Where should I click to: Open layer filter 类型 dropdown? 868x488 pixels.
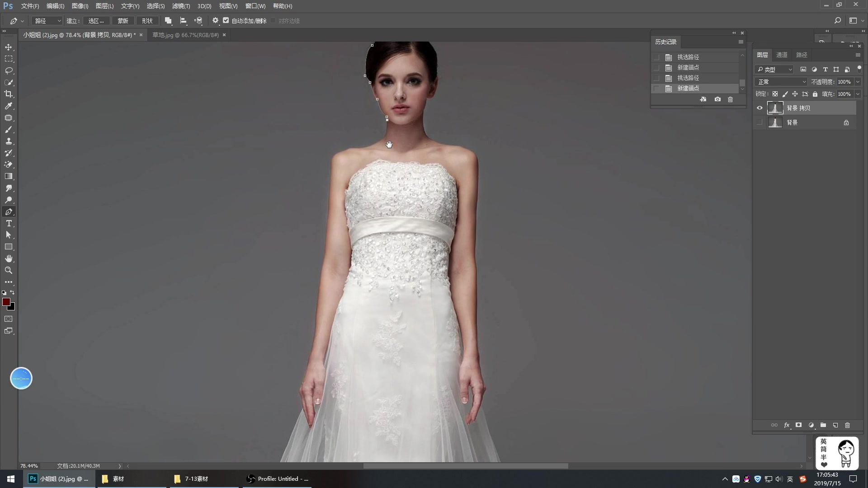pos(774,69)
